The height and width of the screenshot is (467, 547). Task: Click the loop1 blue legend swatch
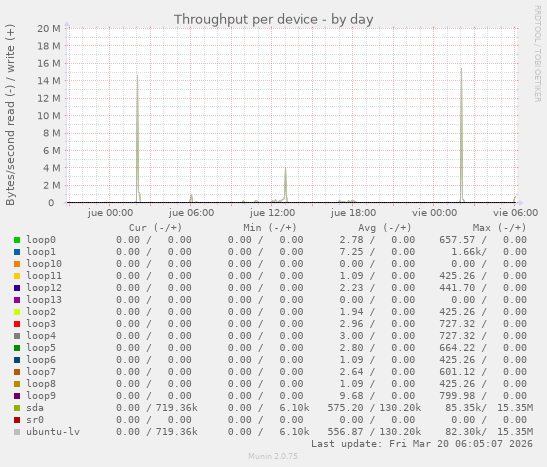[17, 252]
